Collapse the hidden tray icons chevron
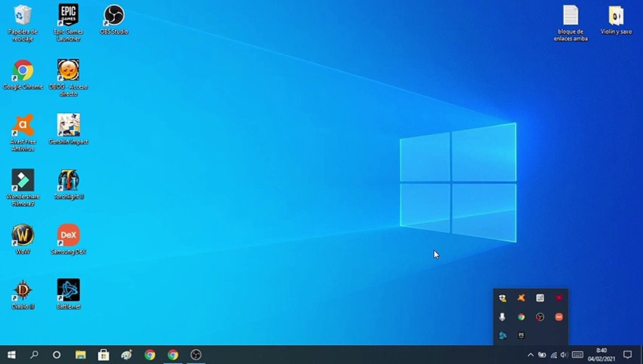Viewport: 643px width, 364px height. coord(530,355)
